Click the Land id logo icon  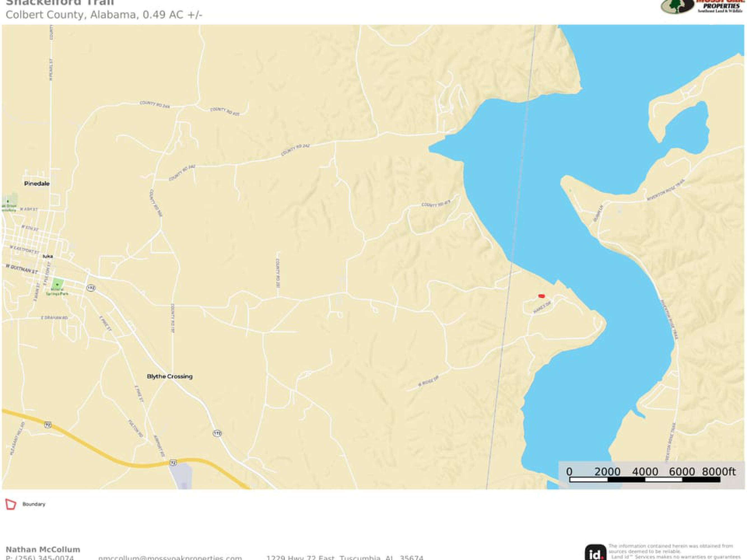[596, 553]
